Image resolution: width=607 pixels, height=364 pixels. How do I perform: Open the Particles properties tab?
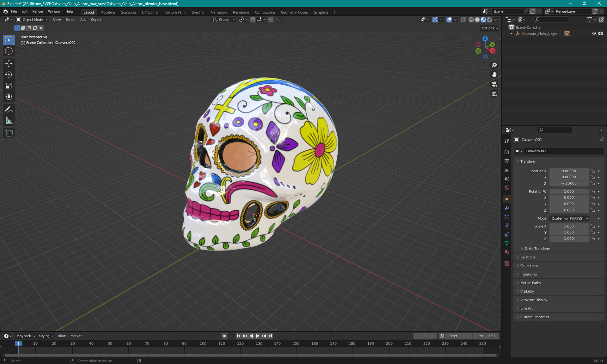pos(507,217)
